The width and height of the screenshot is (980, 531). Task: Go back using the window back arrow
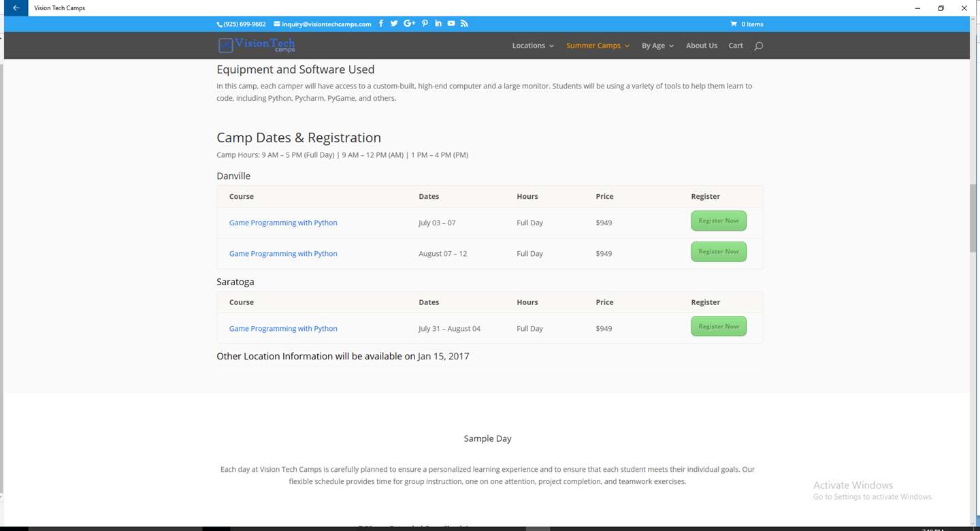(16, 8)
